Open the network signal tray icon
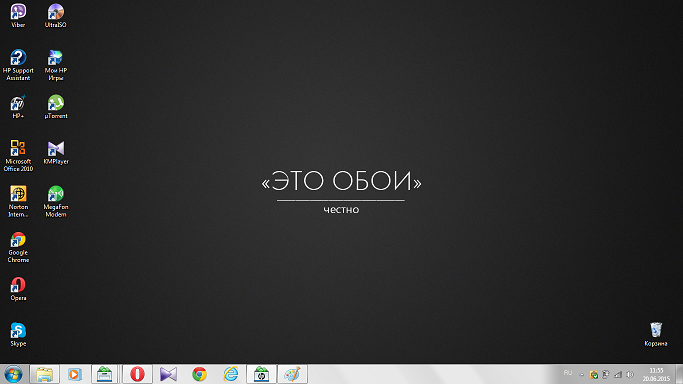 (x=618, y=374)
